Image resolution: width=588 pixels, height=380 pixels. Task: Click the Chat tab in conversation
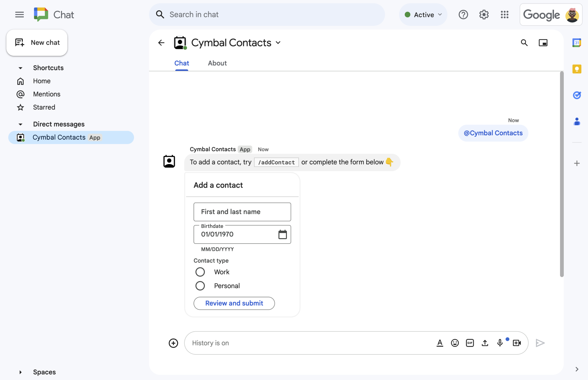pyautogui.click(x=181, y=63)
